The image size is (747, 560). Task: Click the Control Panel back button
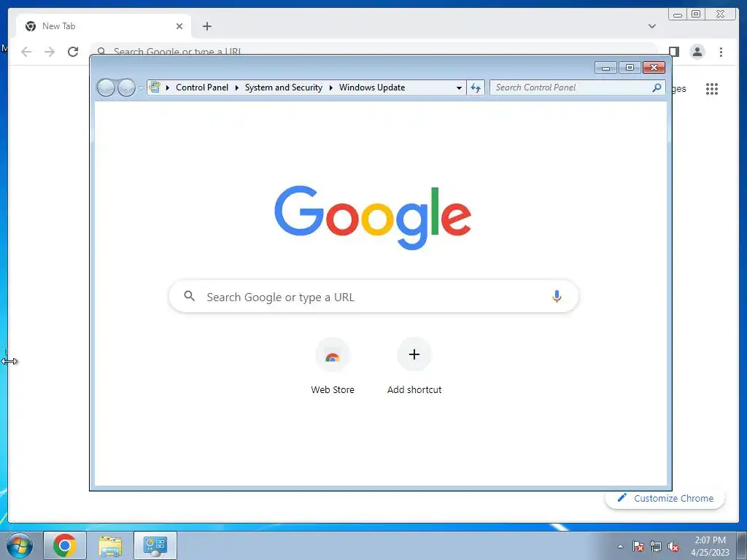pyautogui.click(x=106, y=87)
